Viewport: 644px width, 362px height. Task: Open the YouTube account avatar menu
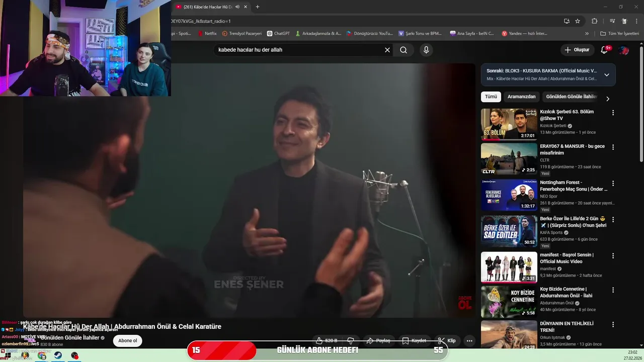tap(624, 50)
